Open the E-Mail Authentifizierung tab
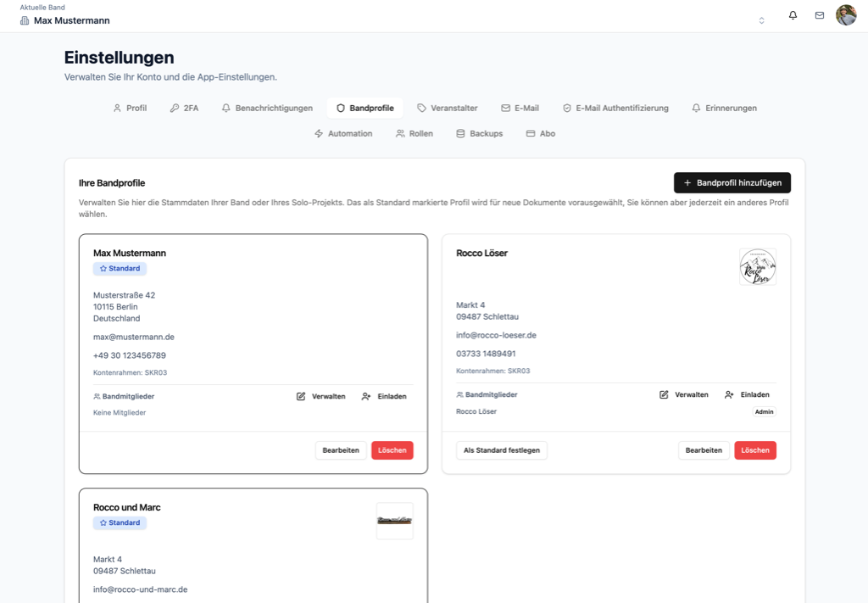This screenshot has width=868, height=603. tap(615, 108)
